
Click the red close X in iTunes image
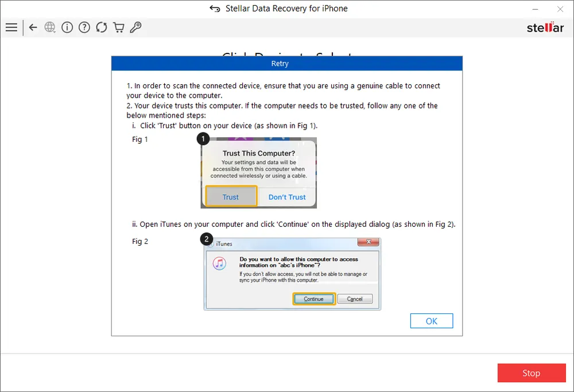[x=367, y=243]
